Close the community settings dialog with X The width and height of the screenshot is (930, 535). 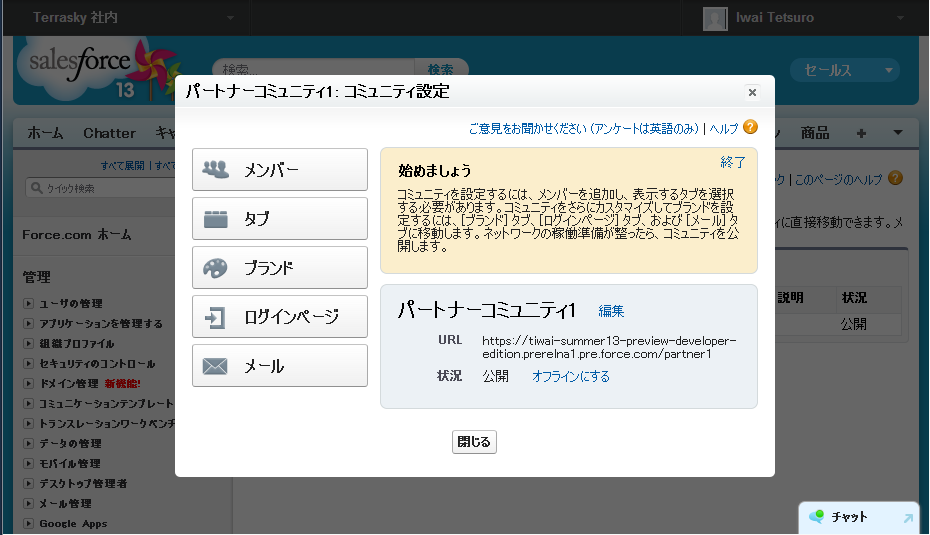pyautogui.click(x=752, y=93)
